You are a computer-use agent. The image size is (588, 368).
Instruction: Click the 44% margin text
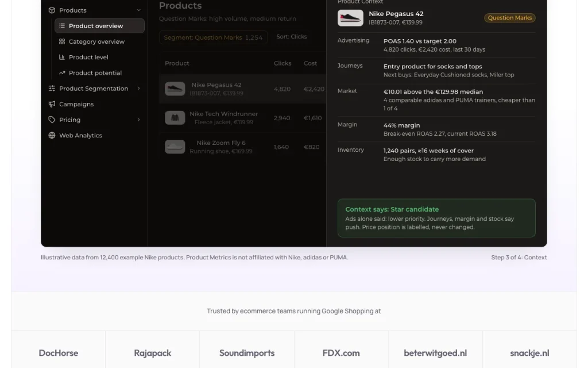click(x=401, y=125)
